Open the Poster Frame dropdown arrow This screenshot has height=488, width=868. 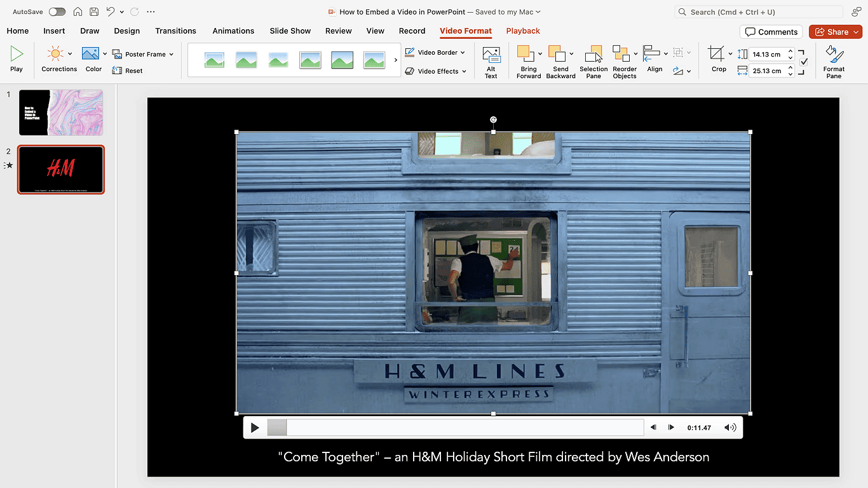click(x=172, y=54)
